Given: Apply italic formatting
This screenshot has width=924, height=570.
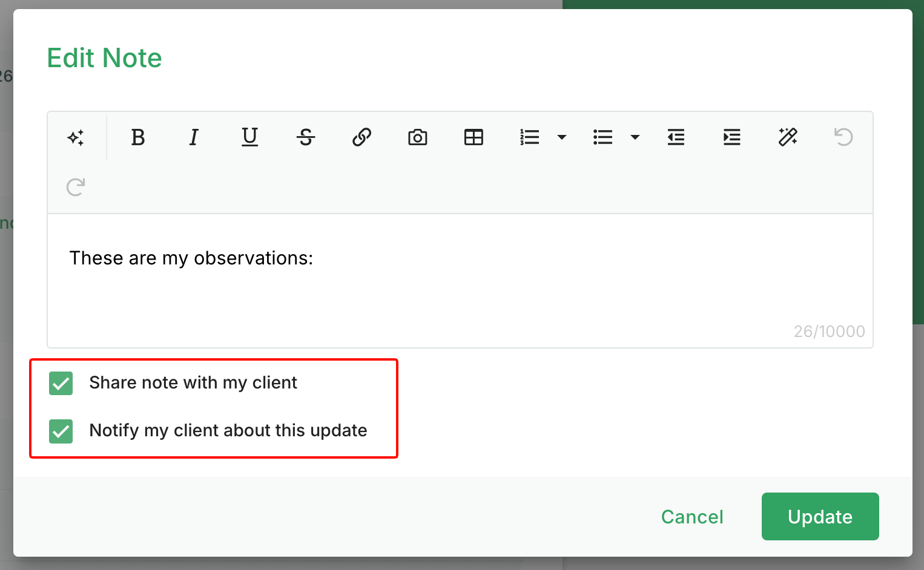Looking at the screenshot, I should pyautogui.click(x=194, y=137).
